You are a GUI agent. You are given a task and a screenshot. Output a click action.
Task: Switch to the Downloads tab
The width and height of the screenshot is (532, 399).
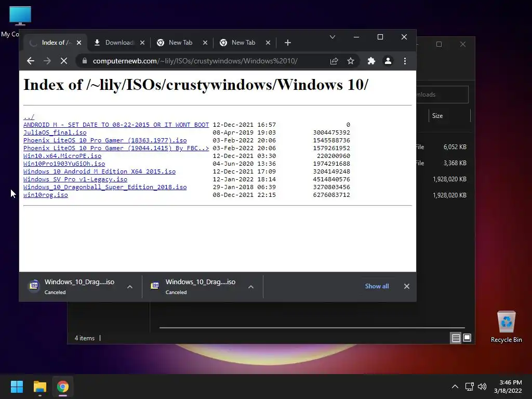click(119, 43)
